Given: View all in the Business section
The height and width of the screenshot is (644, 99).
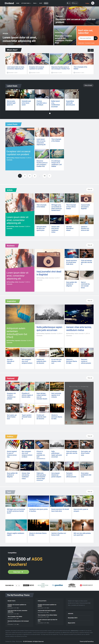Looking at the screenshot, I should pos(90,245).
